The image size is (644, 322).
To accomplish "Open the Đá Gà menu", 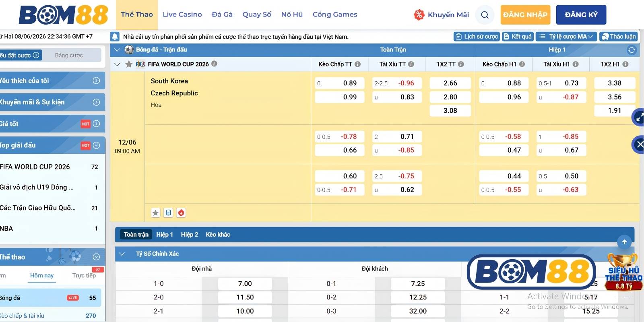I will (222, 14).
